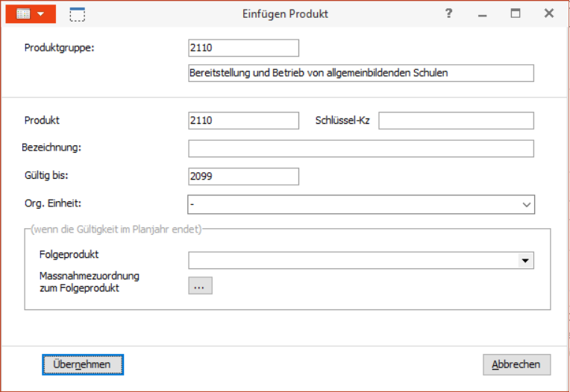Click the dashed window snapshot icon
The height and width of the screenshot is (392, 570).
coord(78,14)
